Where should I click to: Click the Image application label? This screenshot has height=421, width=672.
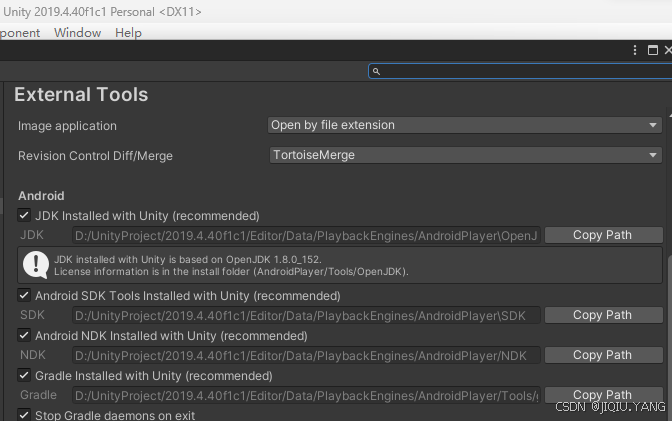tap(67, 126)
